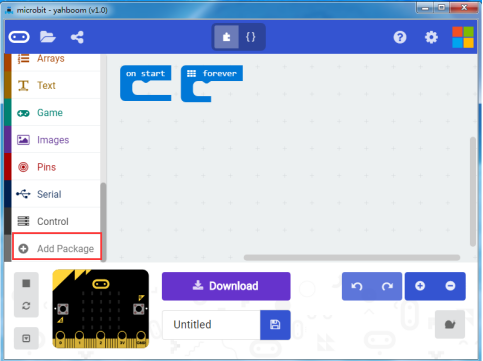Viewport: 483px width, 361px height.
Task: Click the Untitled project name field
Action: click(211, 325)
